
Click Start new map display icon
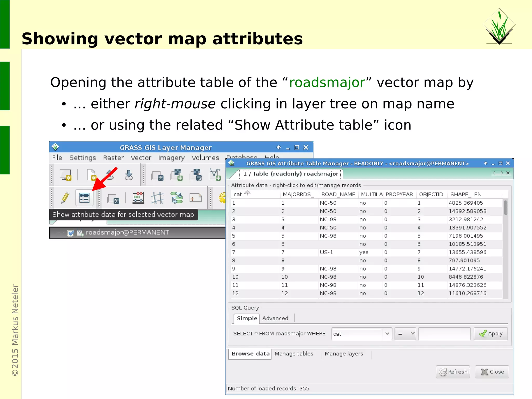65,175
